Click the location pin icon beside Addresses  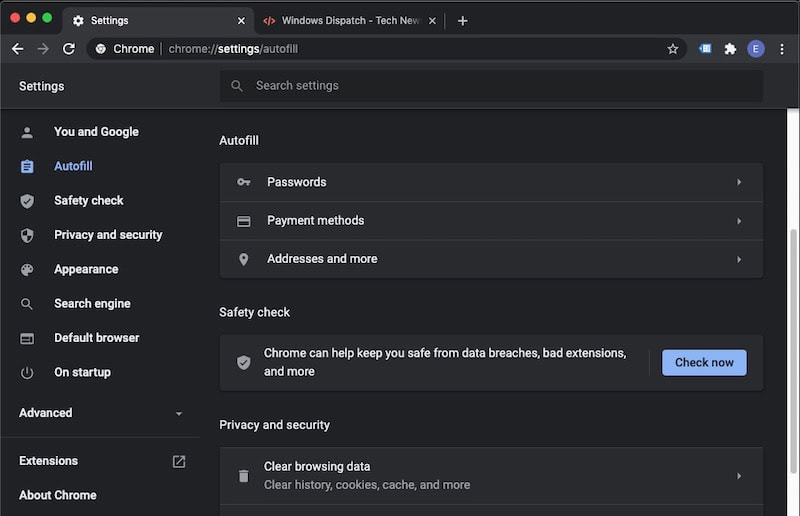tap(243, 259)
